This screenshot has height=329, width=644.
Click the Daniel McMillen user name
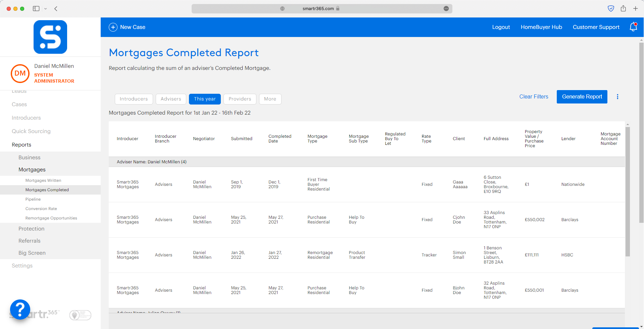click(x=54, y=66)
